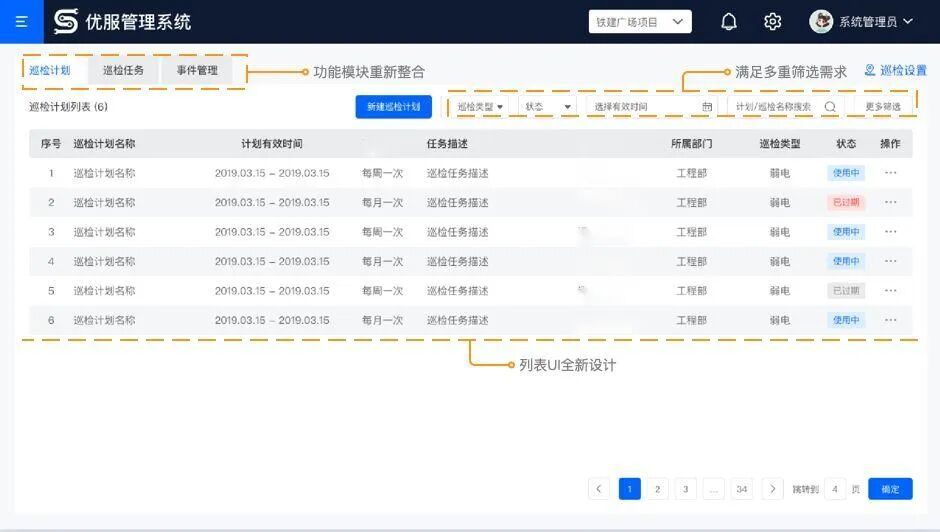Open the 巡检类型 filter dropdown
The height and width of the screenshot is (532, 940).
tap(480, 107)
